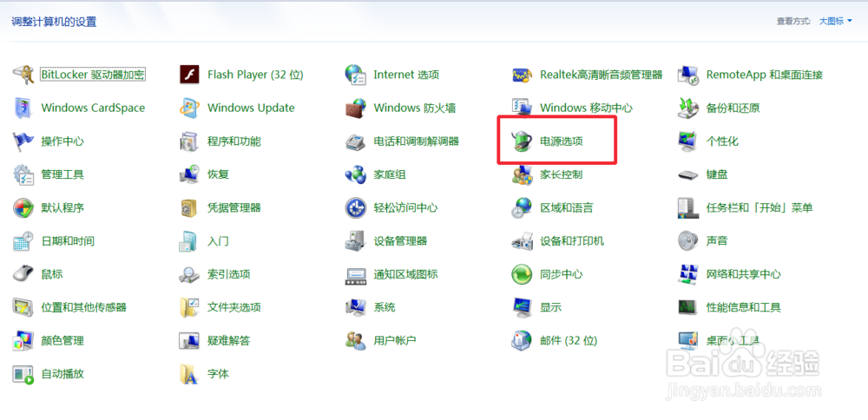Open the 桌面小工具 monitor icon

click(x=688, y=340)
